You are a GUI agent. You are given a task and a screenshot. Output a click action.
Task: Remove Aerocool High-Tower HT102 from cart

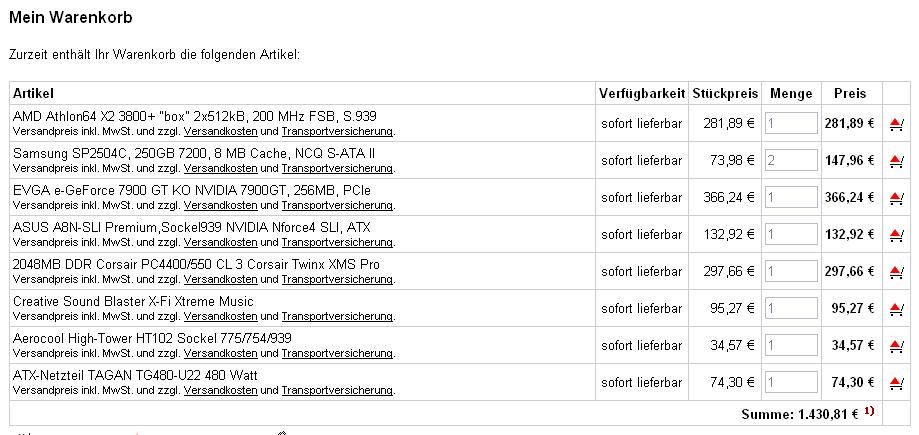pyautogui.click(x=896, y=345)
